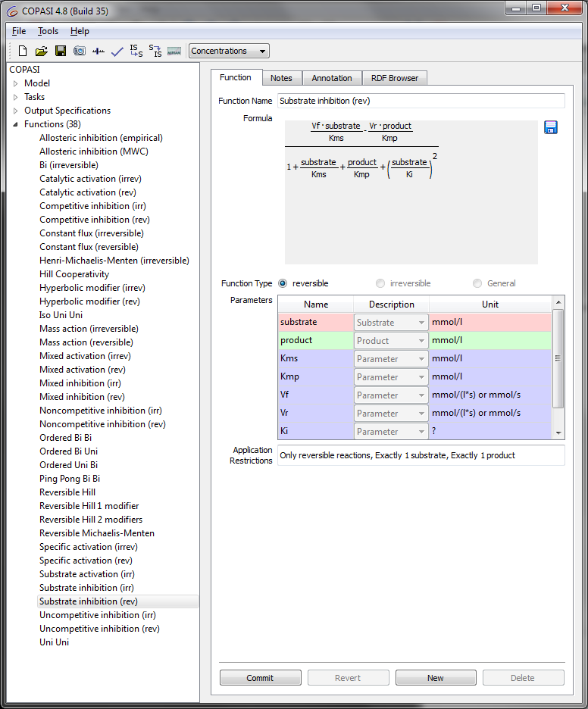Open the Tools menu
The height and width of the screenshot is (709, 588).
pos(48,31)
